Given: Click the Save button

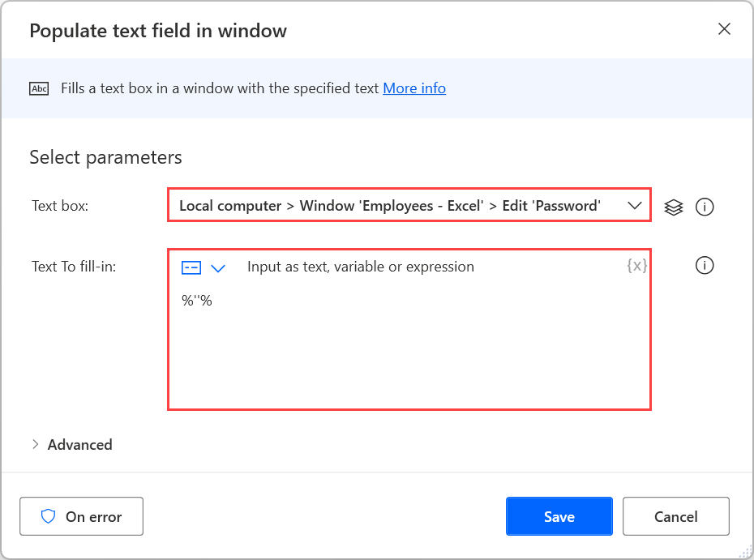Looking at the screenshot, I should [x=559, y=516].
